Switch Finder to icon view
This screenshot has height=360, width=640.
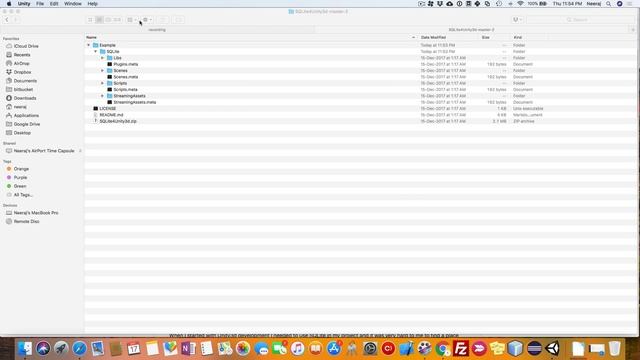90,20
